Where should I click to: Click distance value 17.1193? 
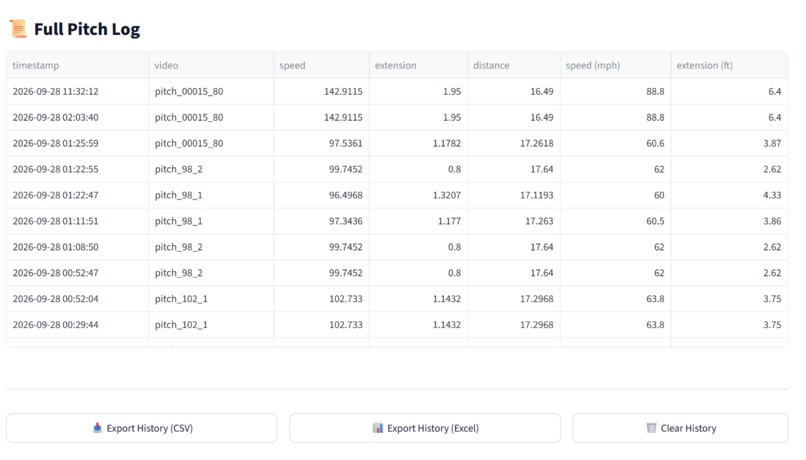tap(537, 195)
